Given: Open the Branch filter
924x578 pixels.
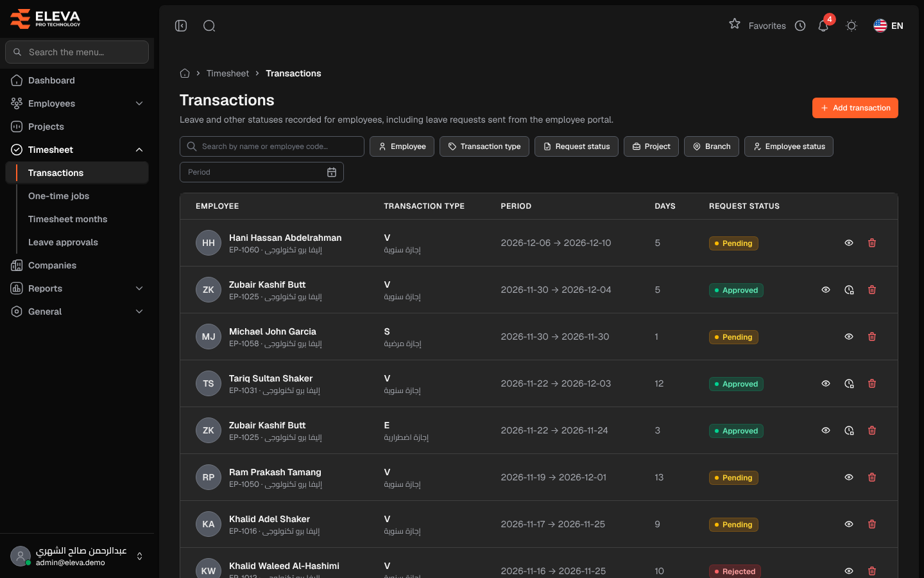Looking at the screenshot, I should 712,146.
